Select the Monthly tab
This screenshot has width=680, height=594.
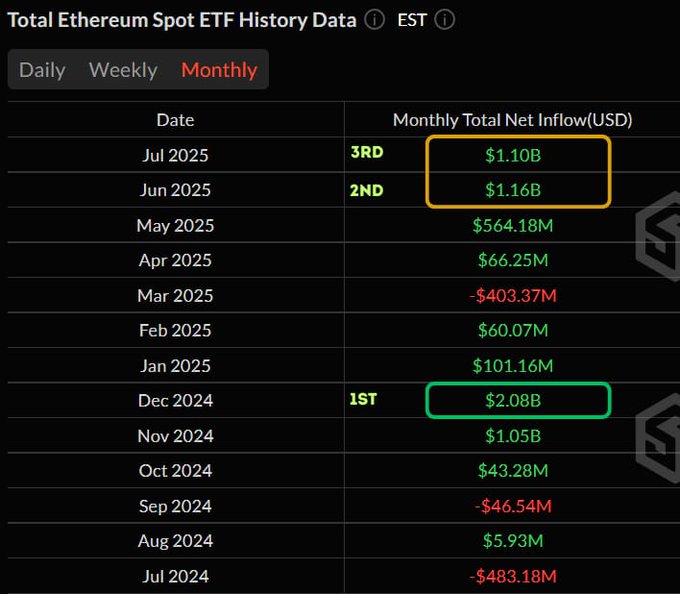click(x=219, y=70)
